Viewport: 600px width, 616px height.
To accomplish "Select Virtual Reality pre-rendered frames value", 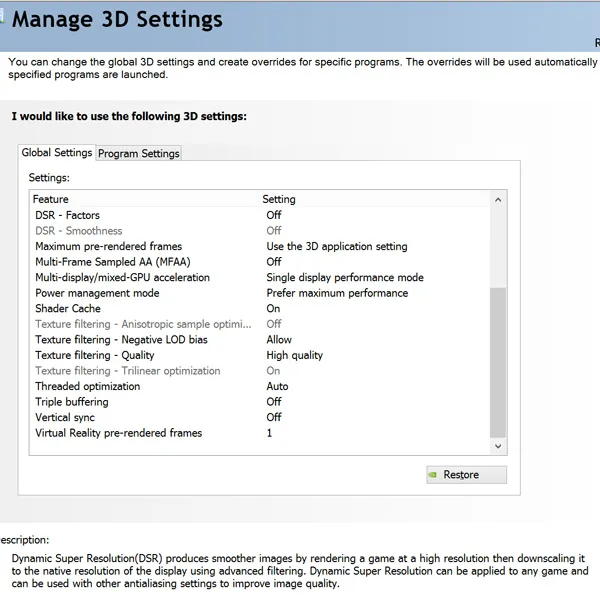I will coord(269,433).
